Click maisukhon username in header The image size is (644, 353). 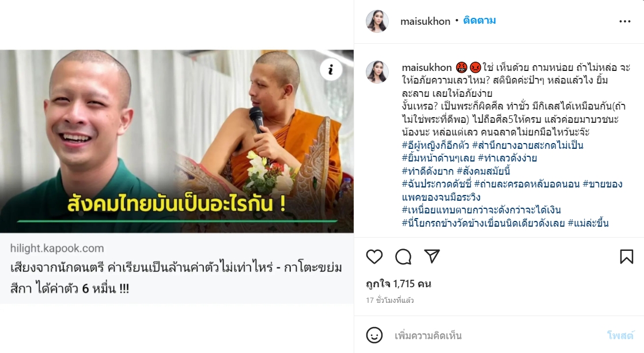425,21
